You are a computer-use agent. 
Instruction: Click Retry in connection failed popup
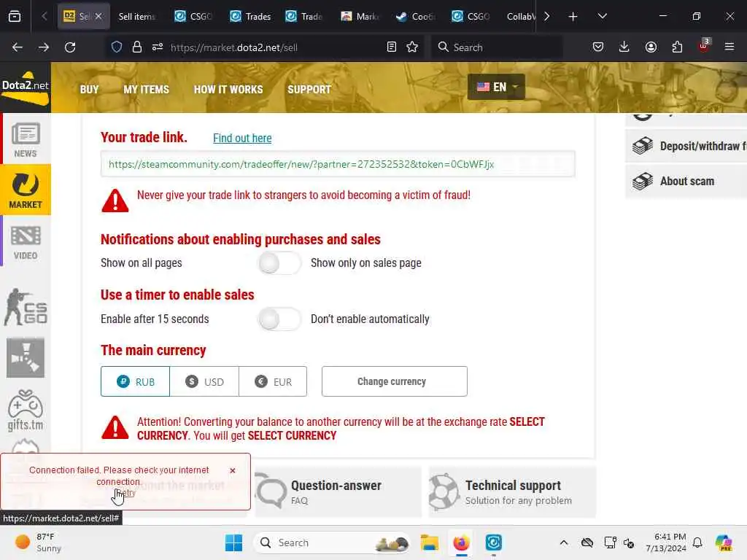click(x=127, y=493)
